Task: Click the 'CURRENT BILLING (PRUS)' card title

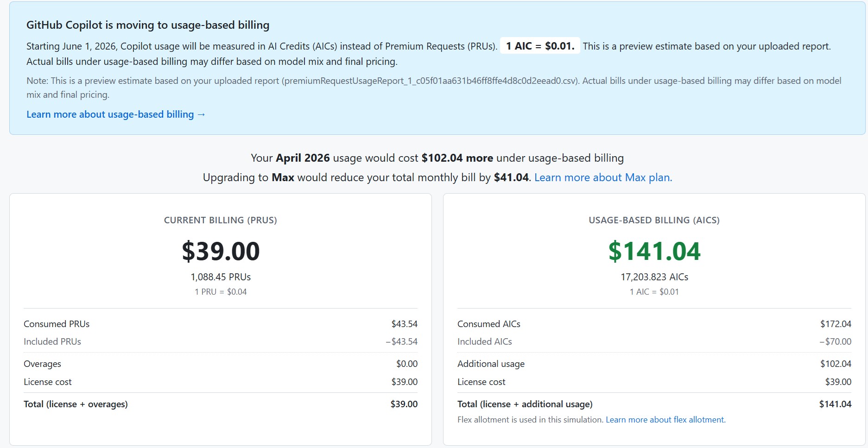Action: [221, 220]
